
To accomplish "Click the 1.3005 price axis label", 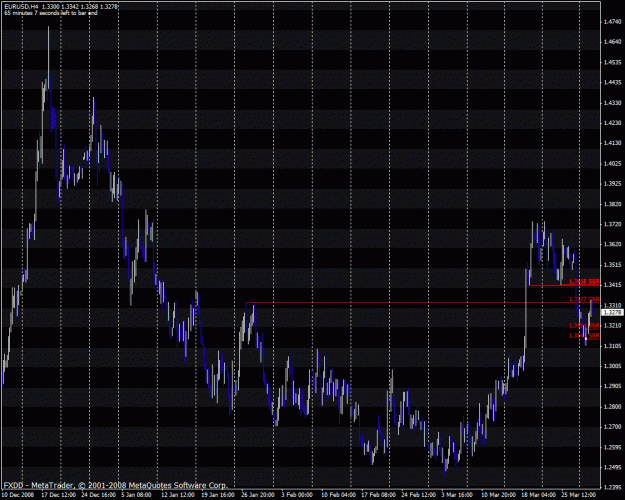I will [x=613, y=366].
